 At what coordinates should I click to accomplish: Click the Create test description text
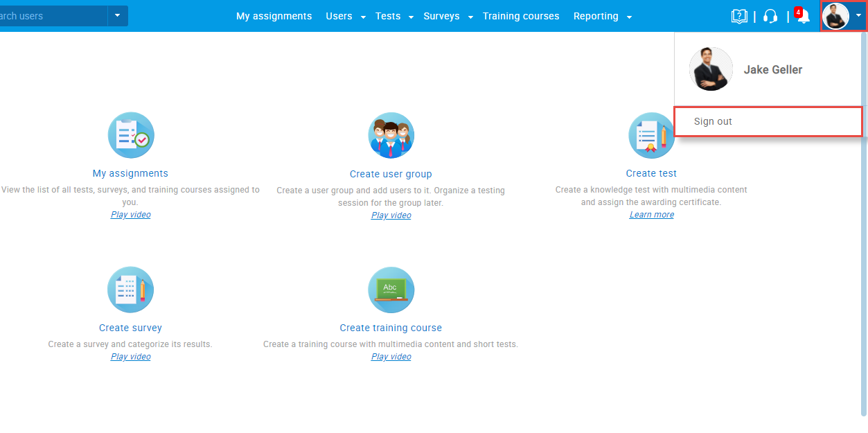pos(651,196)
